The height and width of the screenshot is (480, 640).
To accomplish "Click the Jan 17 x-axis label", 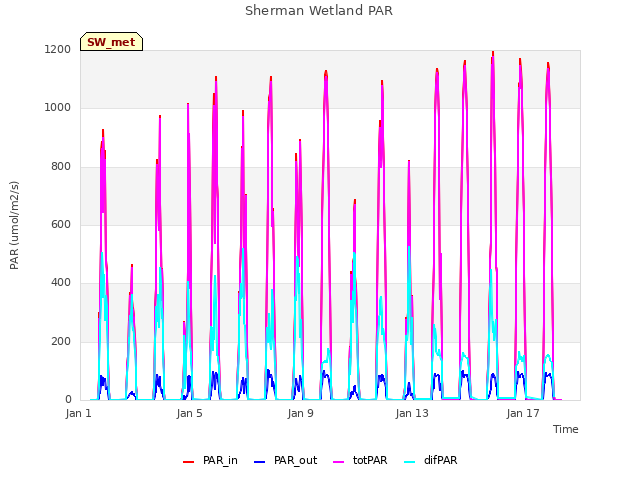I will pyautogui.click(x=523, y=413).
